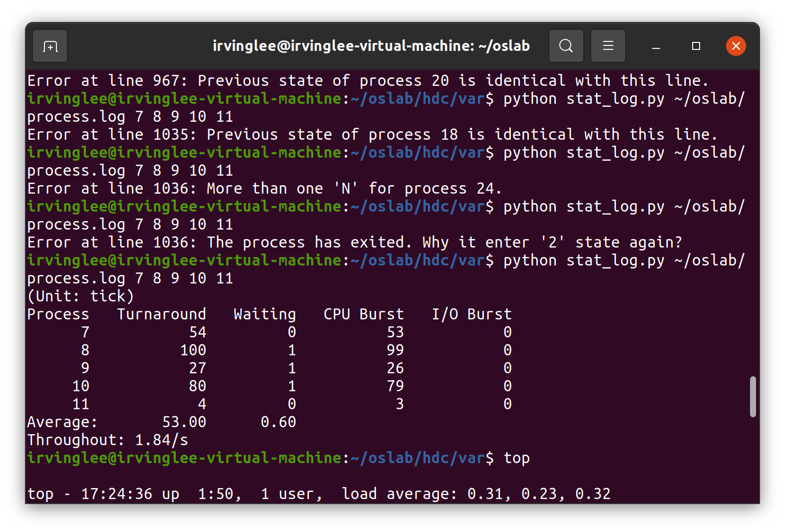Image resolution: width=785 pixels, height=532 pixels.
Task: Open a new terminal tab
Action: [x=50, y=46]
